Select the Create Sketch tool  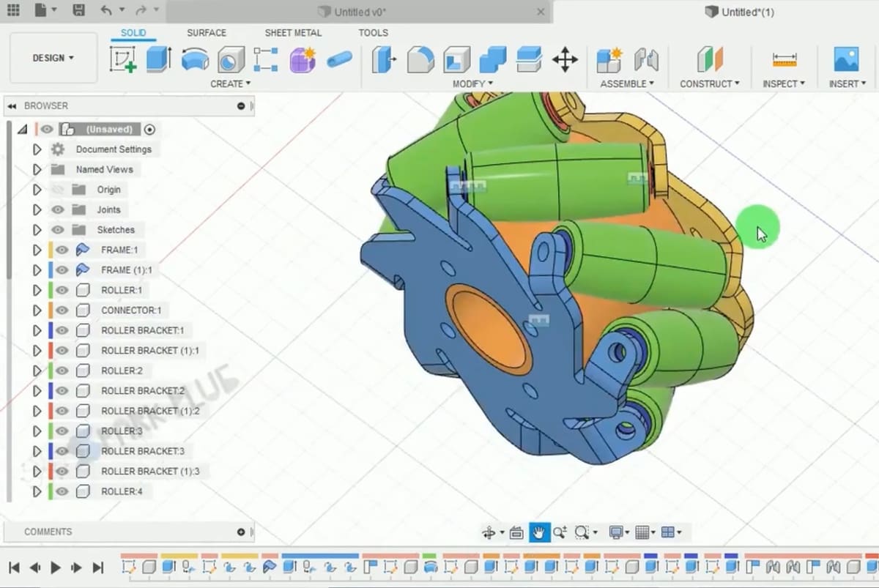(x=122, y=59)
